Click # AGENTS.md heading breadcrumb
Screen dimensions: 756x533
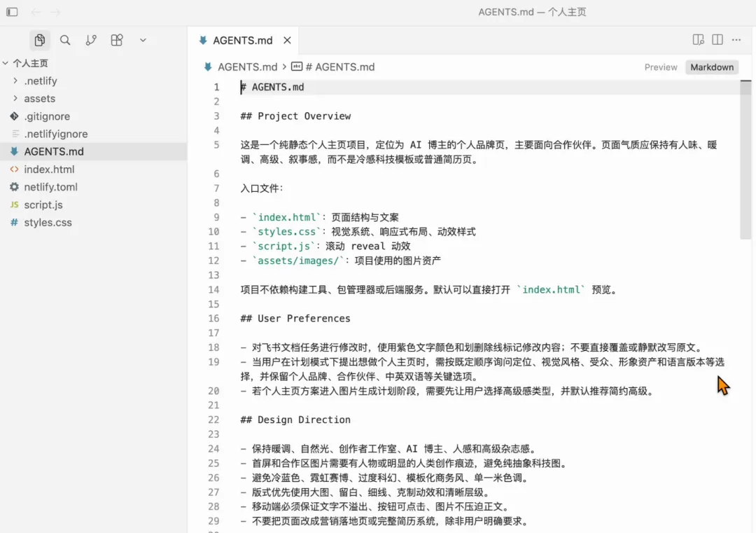pos(340,67)
